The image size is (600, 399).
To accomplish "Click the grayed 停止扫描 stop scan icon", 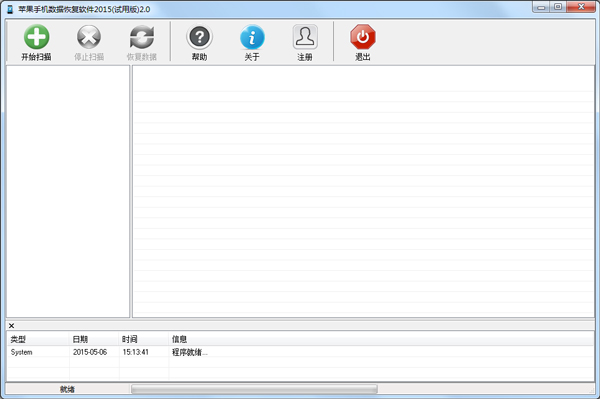I will (x=89, y=37).
